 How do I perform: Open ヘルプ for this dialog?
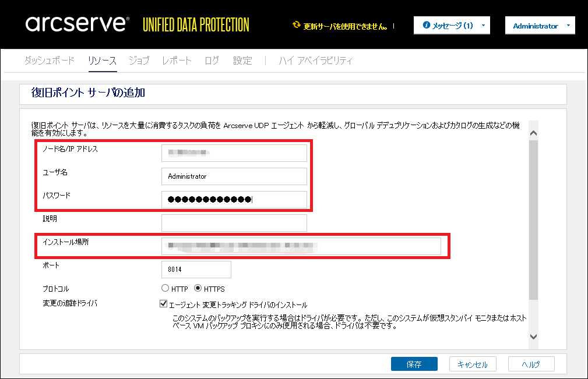(531, 364)
